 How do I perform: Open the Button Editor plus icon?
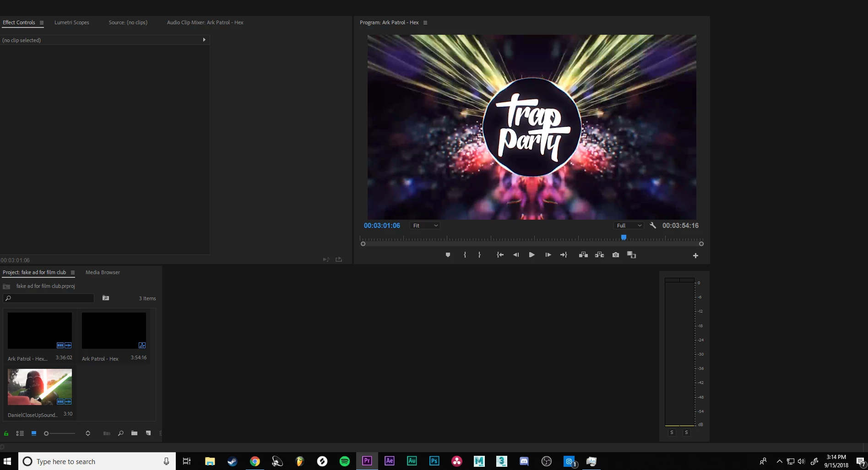(x=695, y=256)
